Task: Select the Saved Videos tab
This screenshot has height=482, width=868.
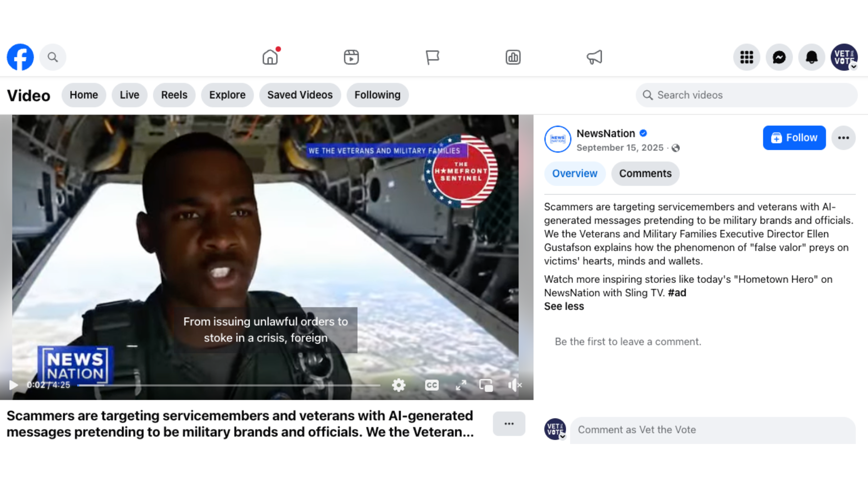Action: coord(300,95)
